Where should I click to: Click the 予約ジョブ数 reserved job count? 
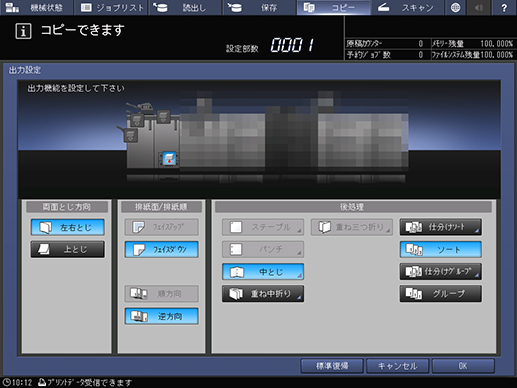pos(421,55)
